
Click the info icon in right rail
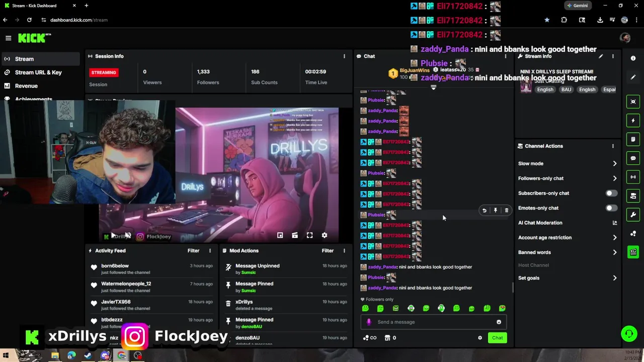pyautogui.click(x=633, y=58)
